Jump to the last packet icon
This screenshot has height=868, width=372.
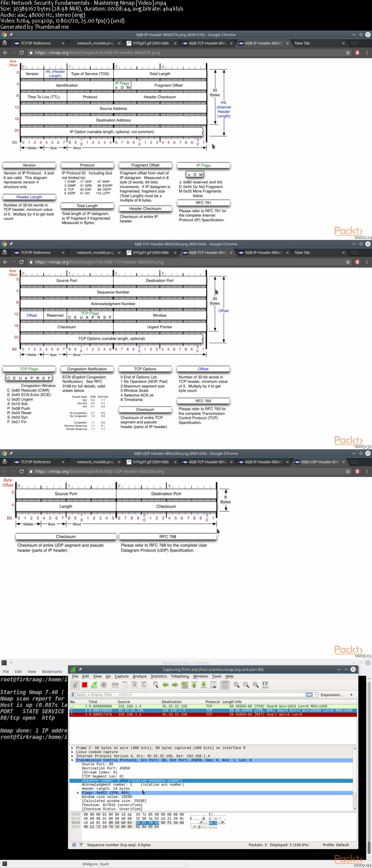[x=204, y=685]
